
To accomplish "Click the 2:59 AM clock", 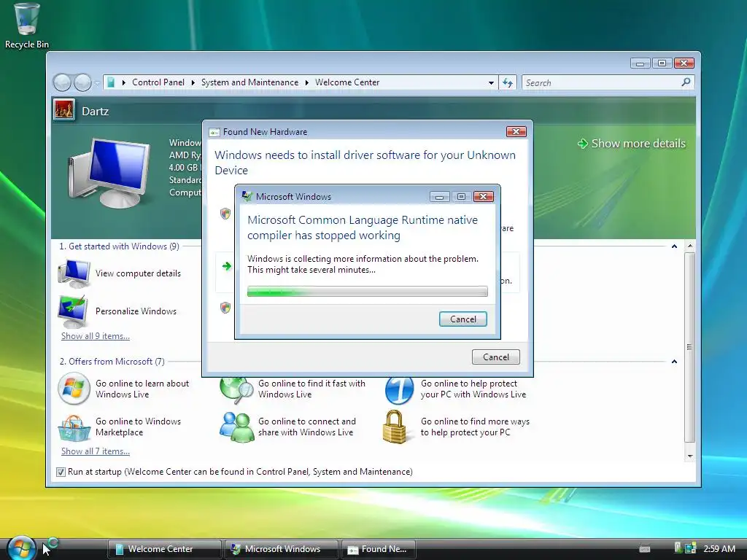I will click(719, 548).
